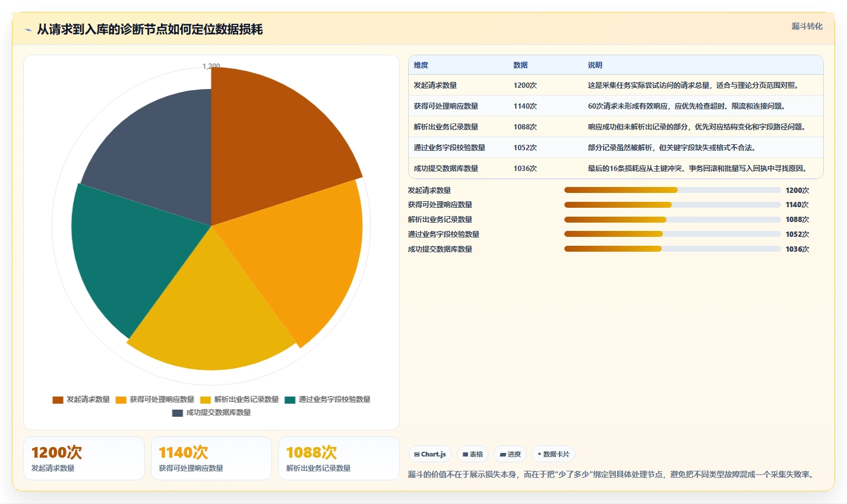The image size is (847, 504).
Task: Select table cell 成功提交数据库数量
Action: point(446,169)
